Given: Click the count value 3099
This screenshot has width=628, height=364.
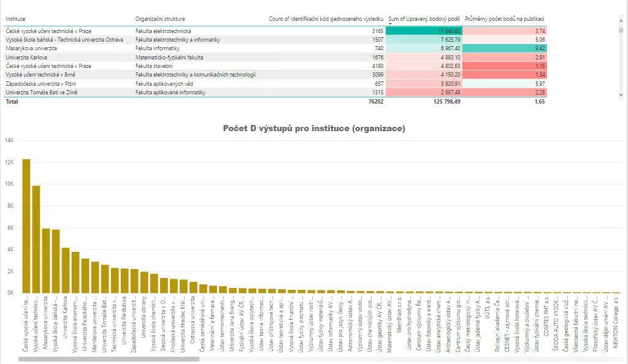Looking at the screenshot, I should pyautogui.click(x=377, y=75).
